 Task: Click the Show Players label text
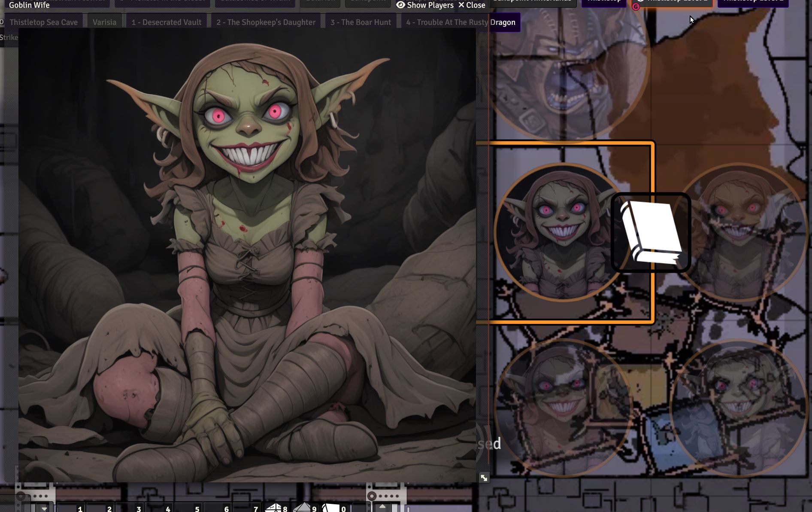coord(430,5)
